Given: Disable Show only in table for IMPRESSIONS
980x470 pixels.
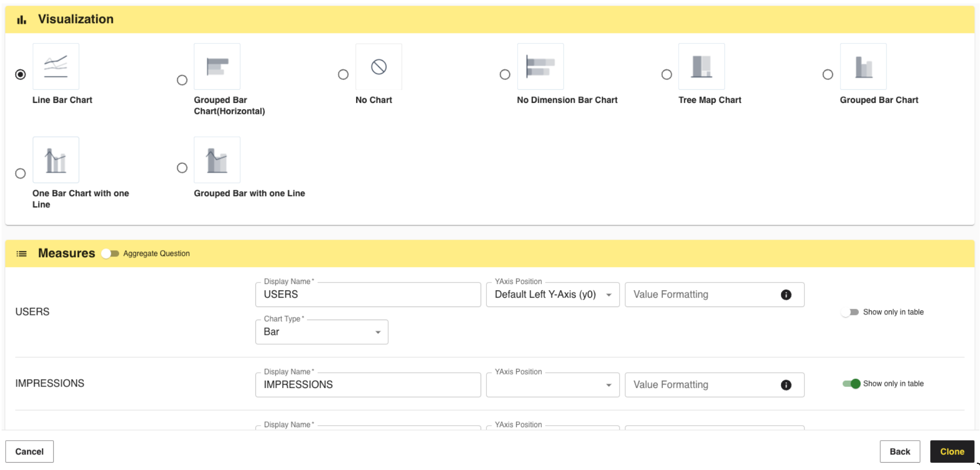Looking at the screenshot, I should point(851,383).
